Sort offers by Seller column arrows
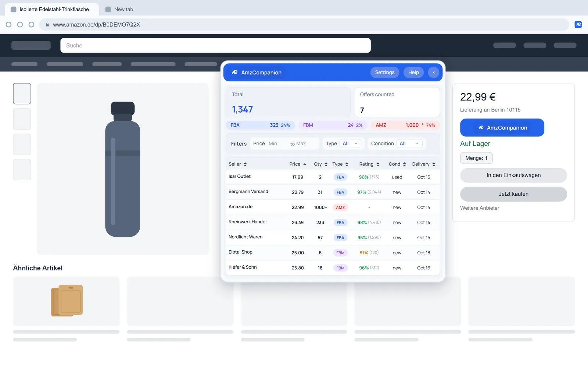Image resolution: width=588 pixels, height=368 pixels. pyautogui.click(x=245, y=164)
